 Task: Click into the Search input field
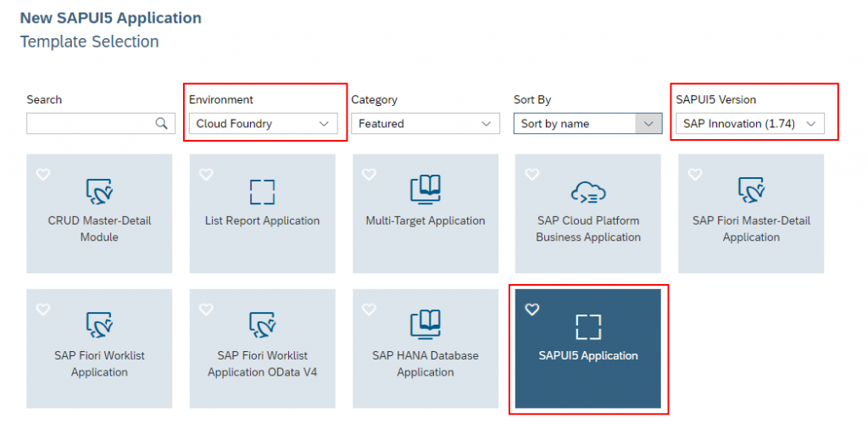[x=101, y=124]
